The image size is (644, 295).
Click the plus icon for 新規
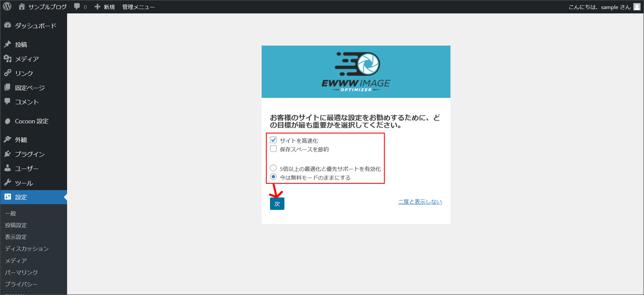pyautogui.click(x=97, y=7)
